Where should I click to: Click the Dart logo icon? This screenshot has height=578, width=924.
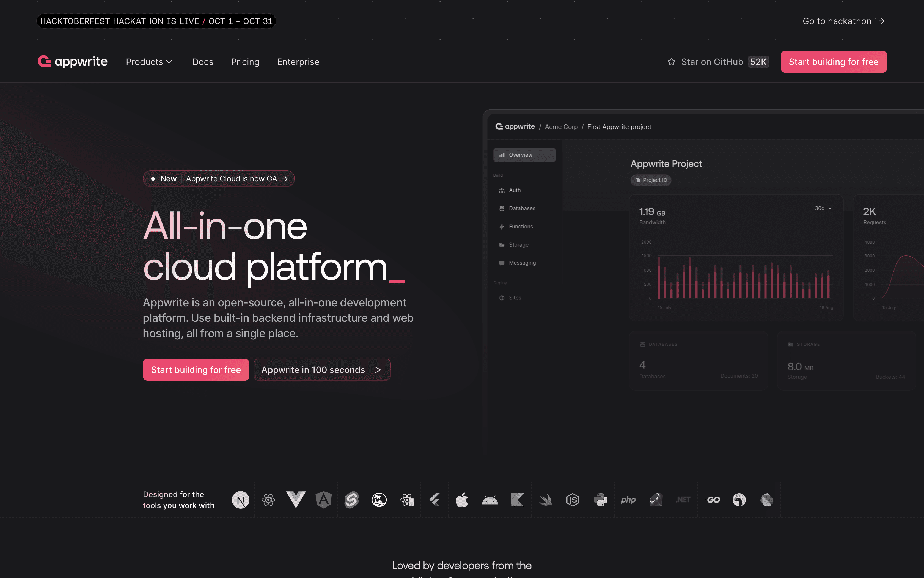pos(767,500)
